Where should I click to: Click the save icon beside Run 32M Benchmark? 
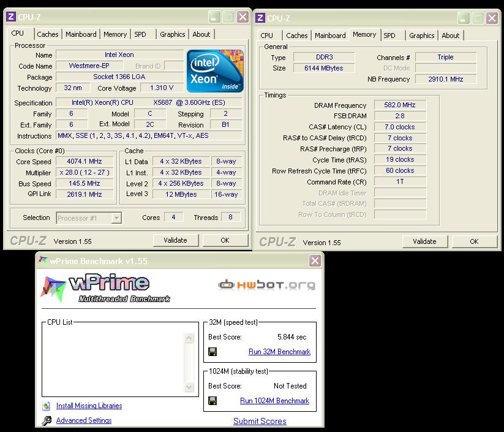(x=213, y=352)
